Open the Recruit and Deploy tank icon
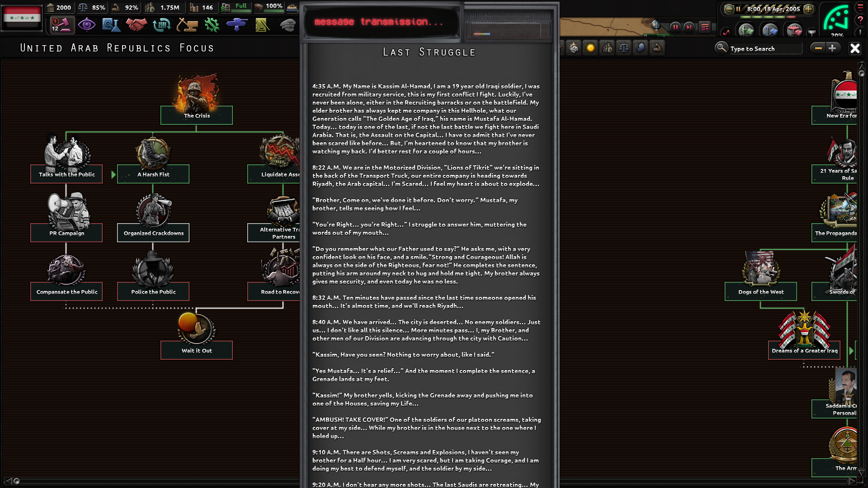The width and height of the screenshot is (868, 488). 237,24
